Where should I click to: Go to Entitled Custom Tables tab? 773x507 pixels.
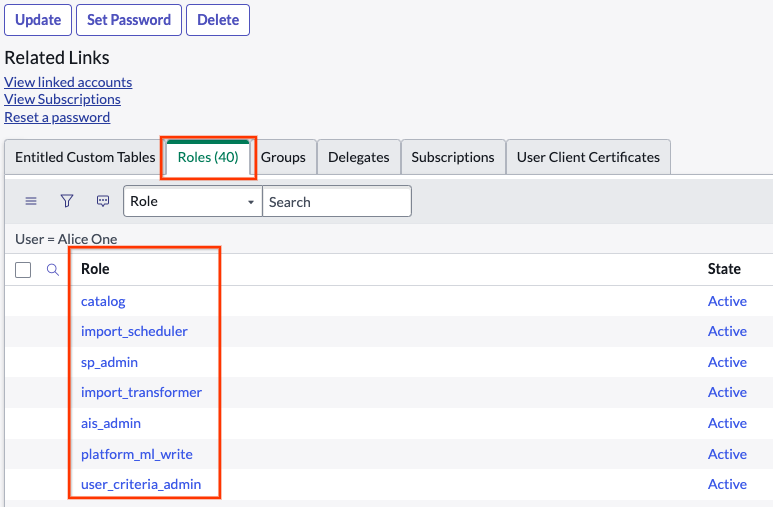tap(85, 157)
